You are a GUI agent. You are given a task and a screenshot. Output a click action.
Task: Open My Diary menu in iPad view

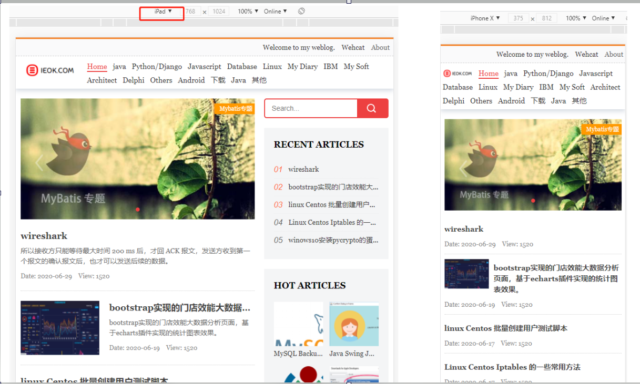tap(302, 67)
